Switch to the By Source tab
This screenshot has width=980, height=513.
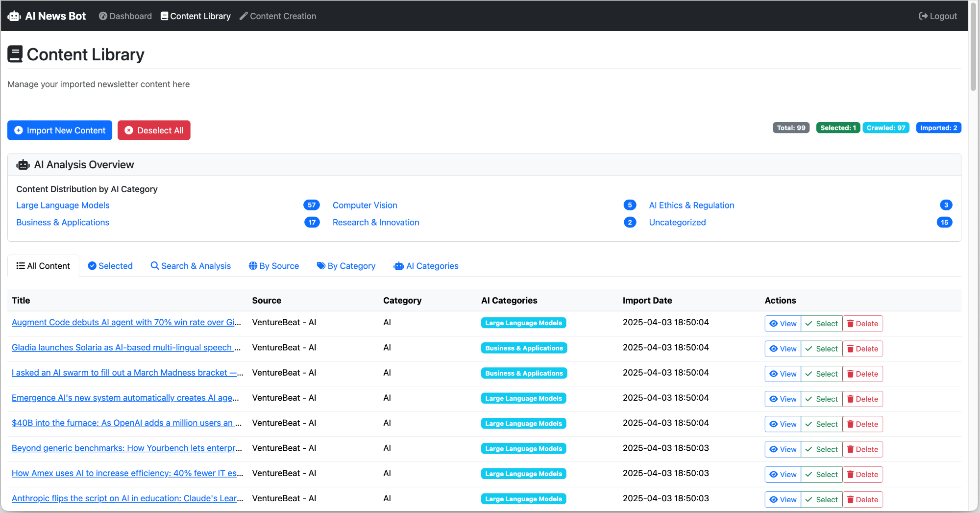coord(274,266)
